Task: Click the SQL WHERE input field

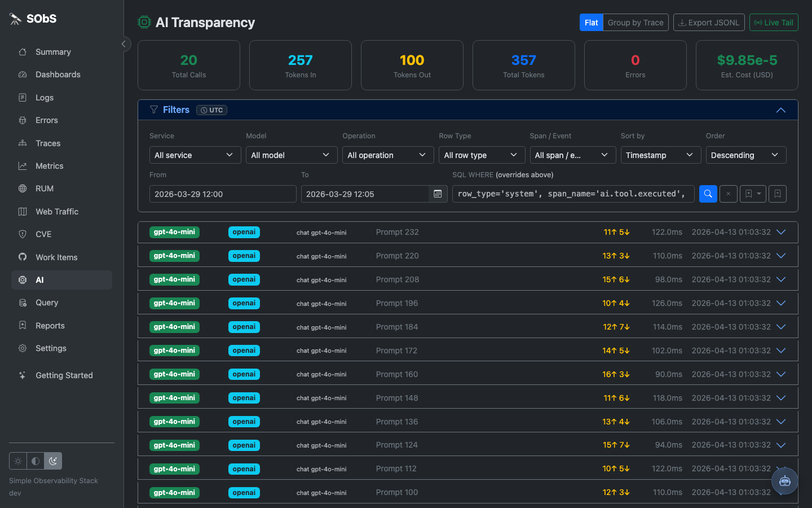Action: [573, 194]
